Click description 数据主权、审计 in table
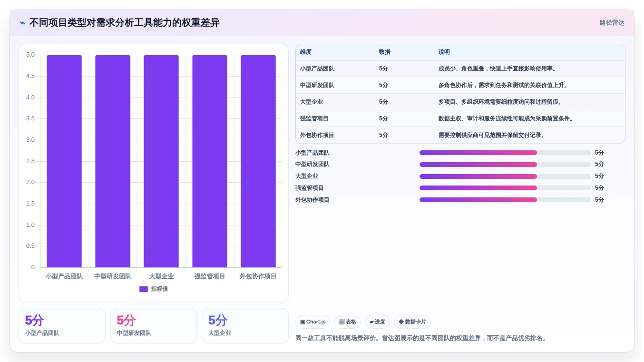Screen dimensions: 644x362 tap(506, 118)
